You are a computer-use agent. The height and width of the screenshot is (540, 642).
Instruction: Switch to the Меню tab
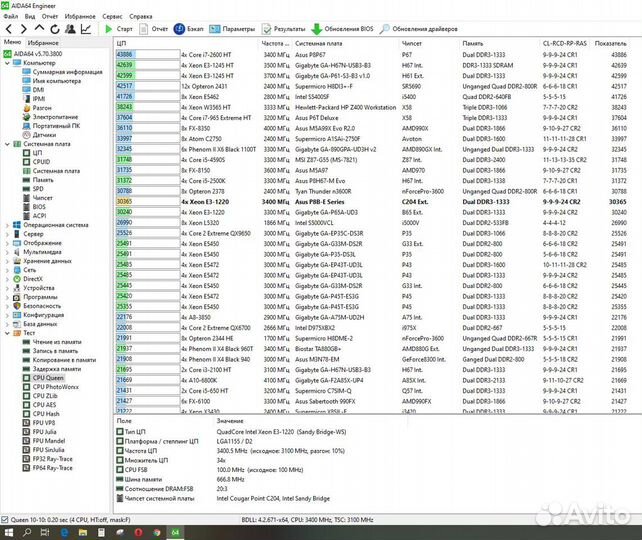point(12,42)
